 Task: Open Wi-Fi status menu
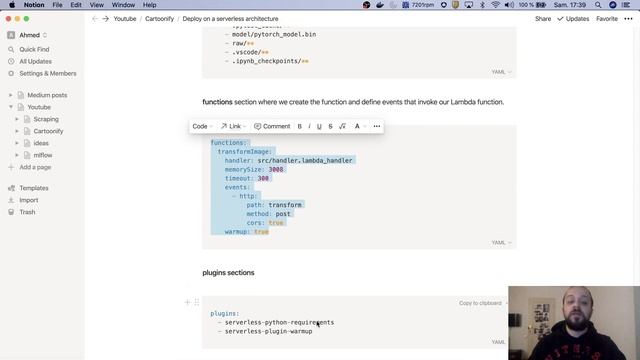pyautogui.click(x=496, y=5)
